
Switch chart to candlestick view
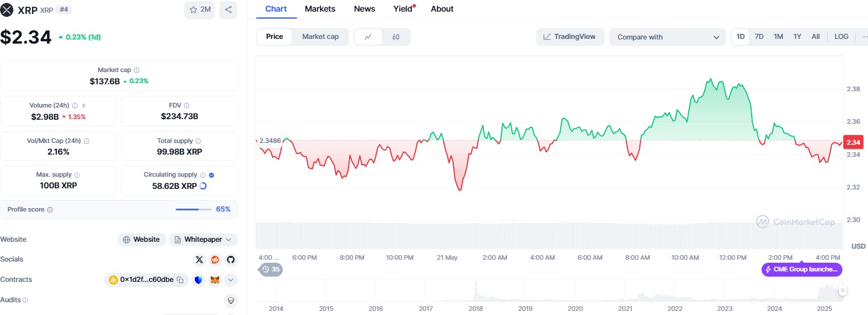396,37
